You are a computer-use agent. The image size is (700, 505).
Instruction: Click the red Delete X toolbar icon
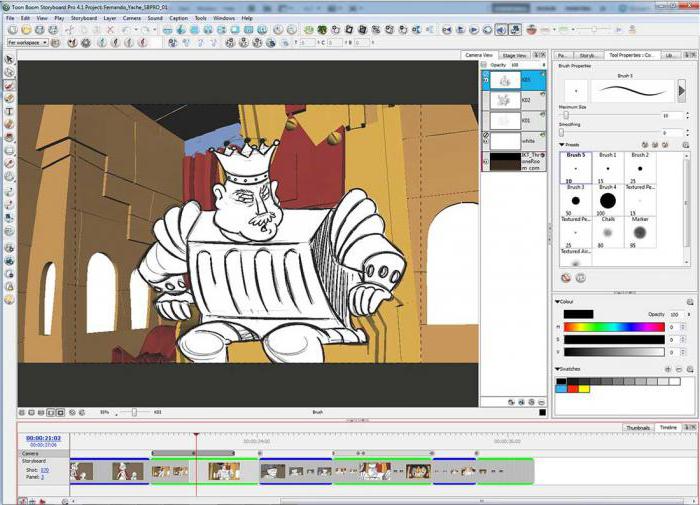(x=110, y=30)
